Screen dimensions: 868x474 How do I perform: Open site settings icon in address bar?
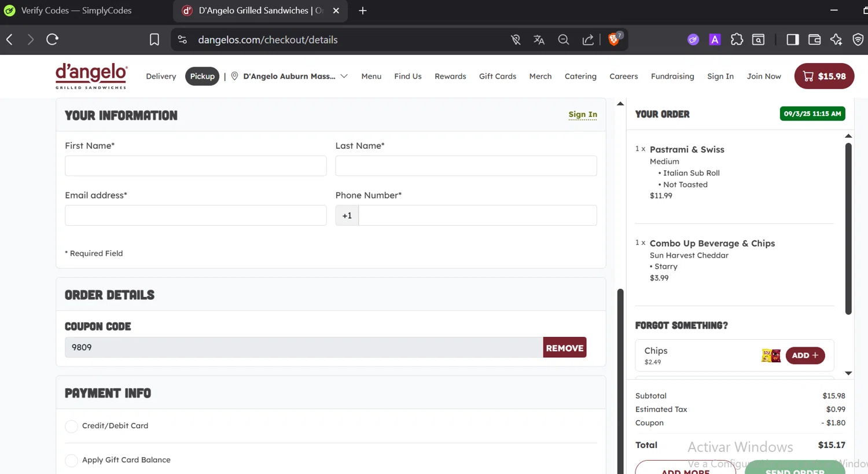182,39
